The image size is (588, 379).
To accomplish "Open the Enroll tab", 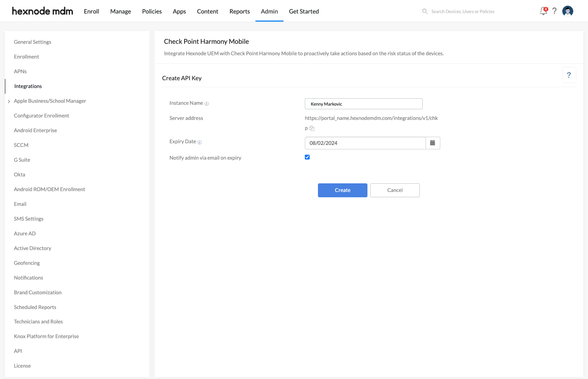I will click(92, 11).
